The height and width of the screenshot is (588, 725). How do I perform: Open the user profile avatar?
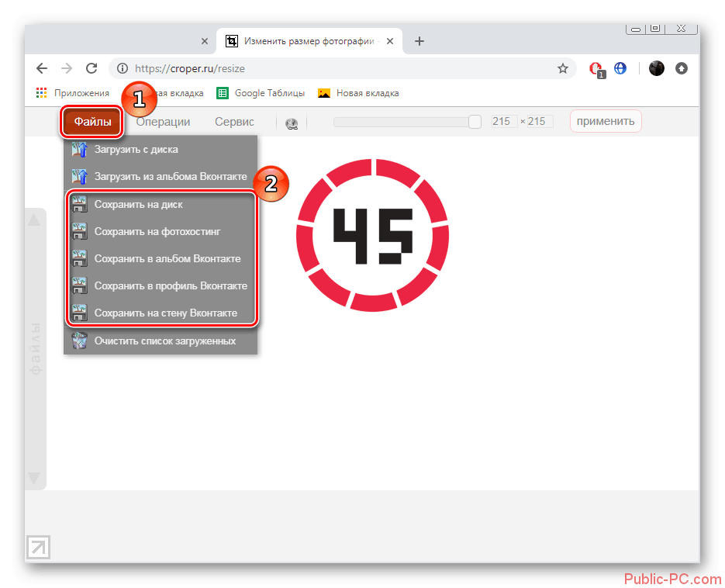[657, 68]
